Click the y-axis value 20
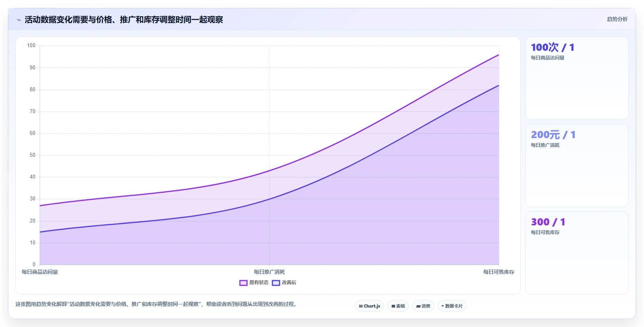The width and height of the screenshot is (644, 327). tap(33, 221)
